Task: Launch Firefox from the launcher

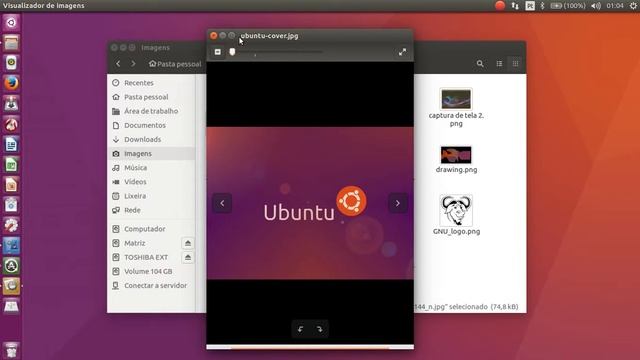Action: coord(11,83)
